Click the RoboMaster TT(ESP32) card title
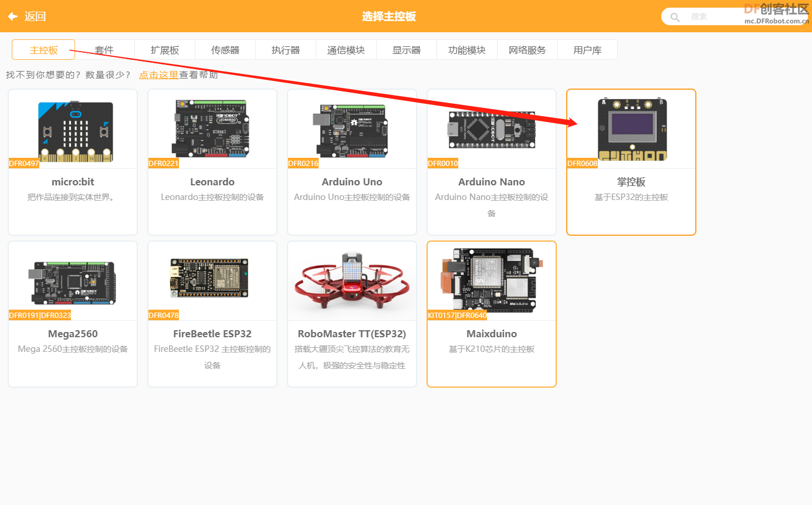The width and height of the screenshot is (812, 505). coord(352,334)
